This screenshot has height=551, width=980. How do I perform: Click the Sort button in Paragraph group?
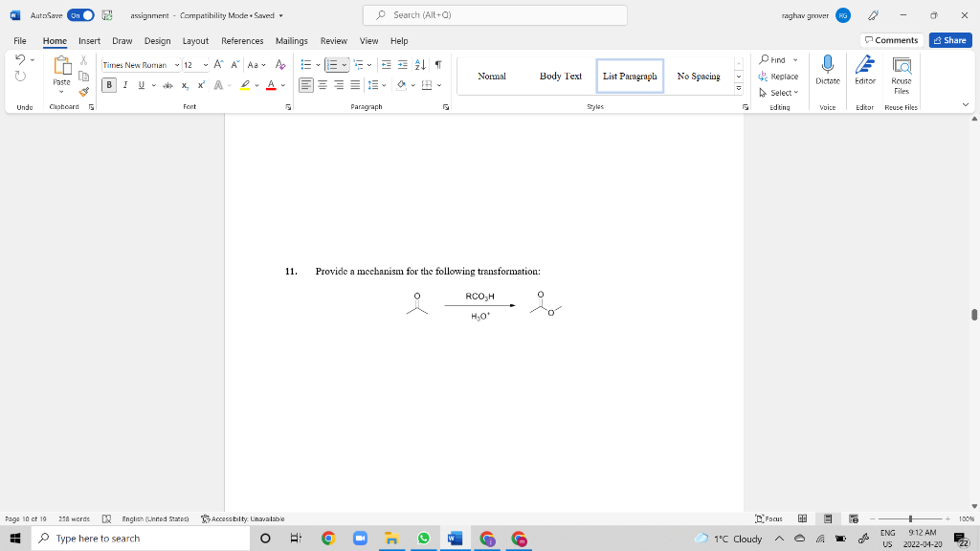pyautogui.click(x=419, y=64)
